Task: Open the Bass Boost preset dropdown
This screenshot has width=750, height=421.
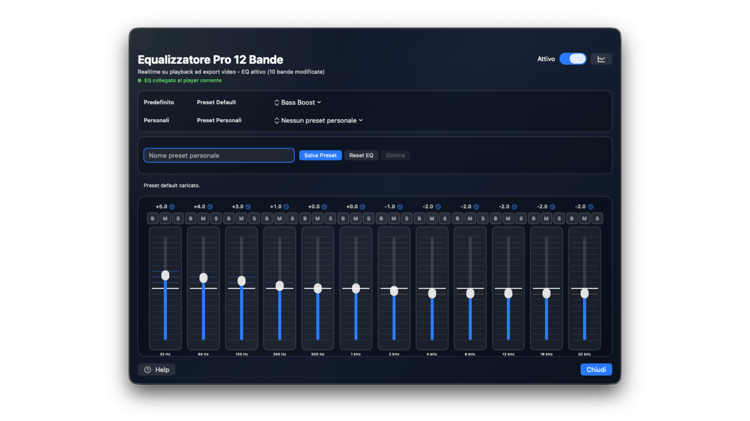Action: point(295,102)
